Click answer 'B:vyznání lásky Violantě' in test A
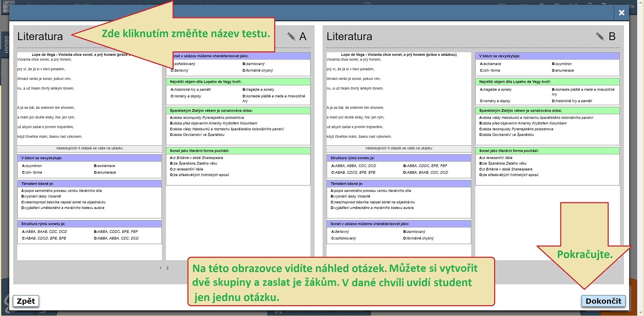 click(x=41, y=196)
